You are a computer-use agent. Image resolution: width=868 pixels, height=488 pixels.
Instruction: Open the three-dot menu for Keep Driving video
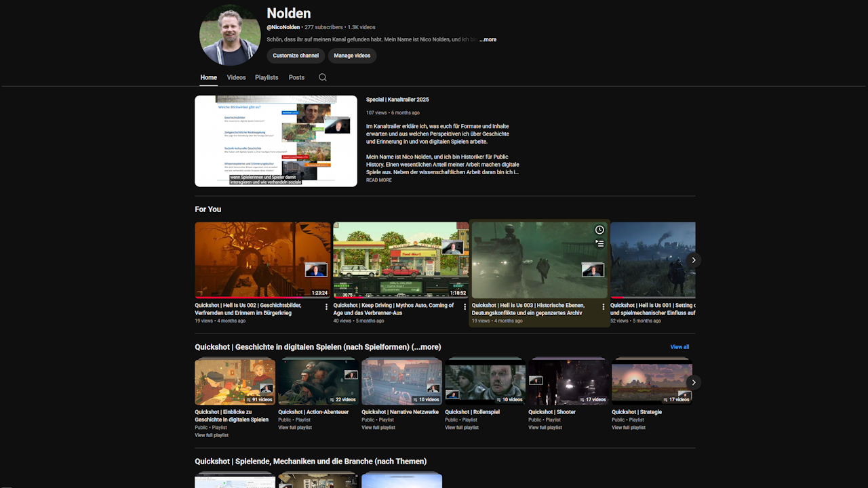465,307
